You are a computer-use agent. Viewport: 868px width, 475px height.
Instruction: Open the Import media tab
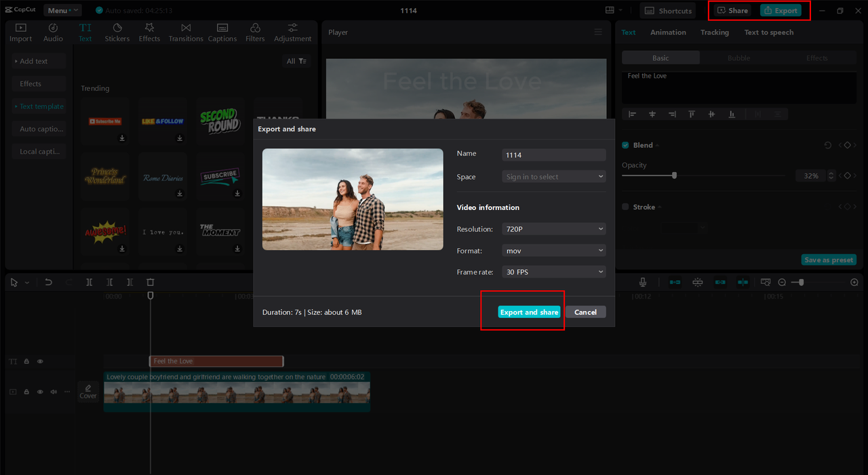20,33
